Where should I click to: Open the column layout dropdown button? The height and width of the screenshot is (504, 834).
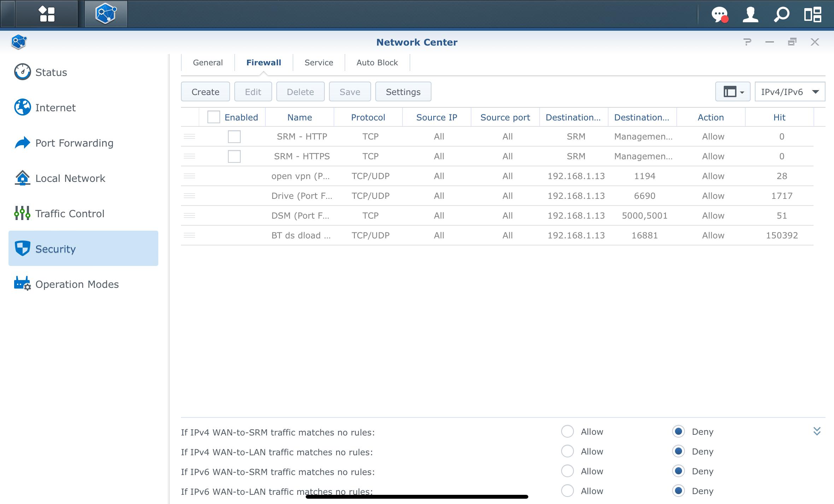point(733,92)
